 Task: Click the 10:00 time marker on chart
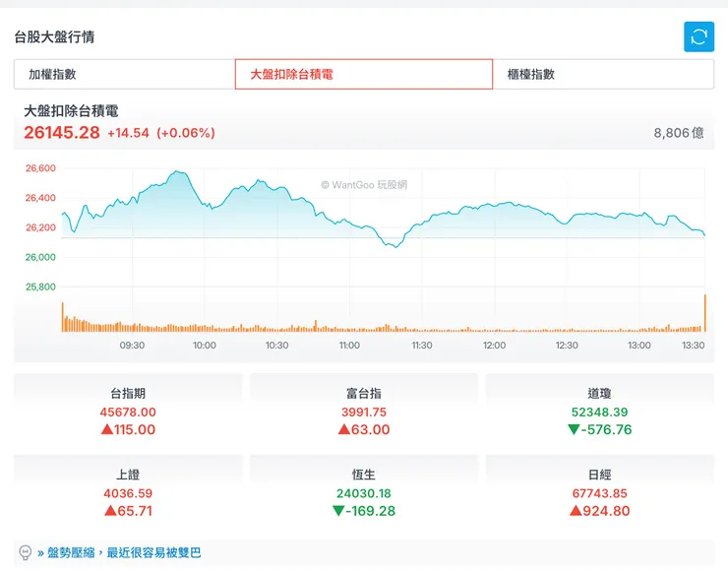[x=205, y=346]
